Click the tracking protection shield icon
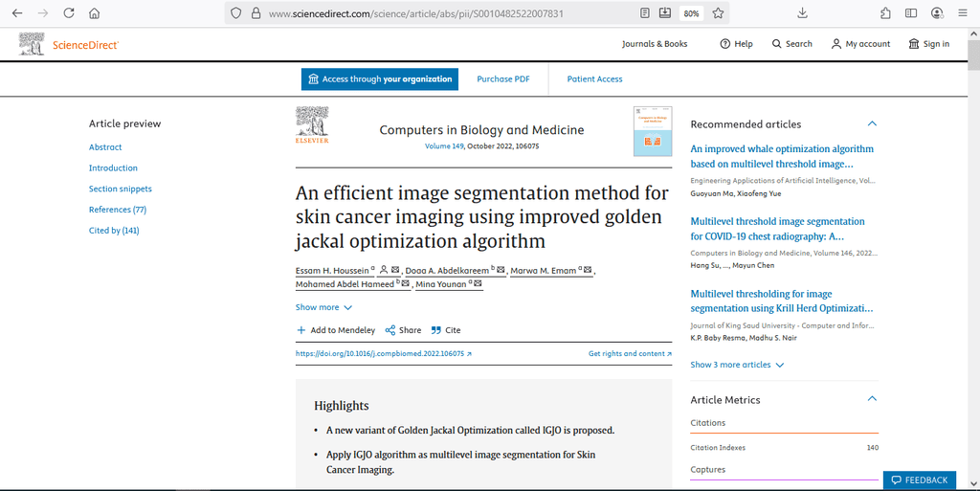This screenshot has width=980, height=491. (x=235, y=13)
